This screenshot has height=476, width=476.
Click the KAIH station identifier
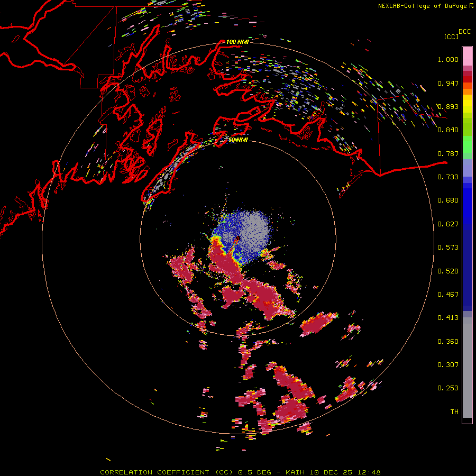tap(295, 472)
